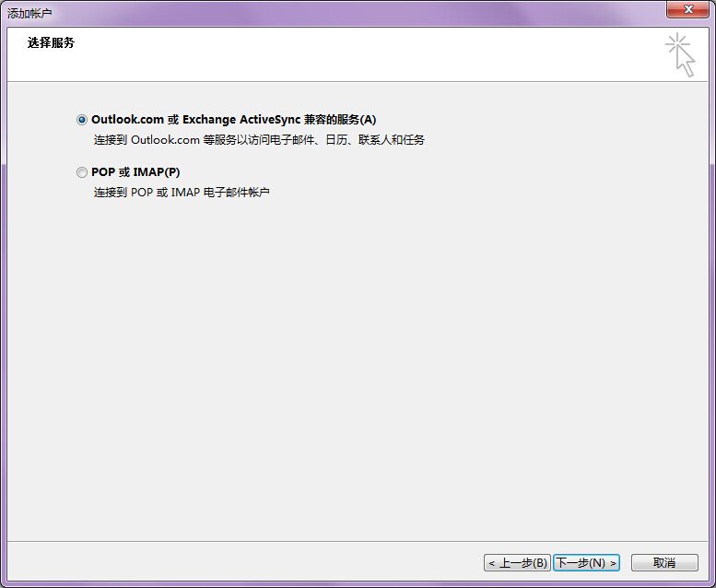This screenshot has height=588, width=716.
Task: Click the 选择服务 header text
Action: click(x=53, y=42)
